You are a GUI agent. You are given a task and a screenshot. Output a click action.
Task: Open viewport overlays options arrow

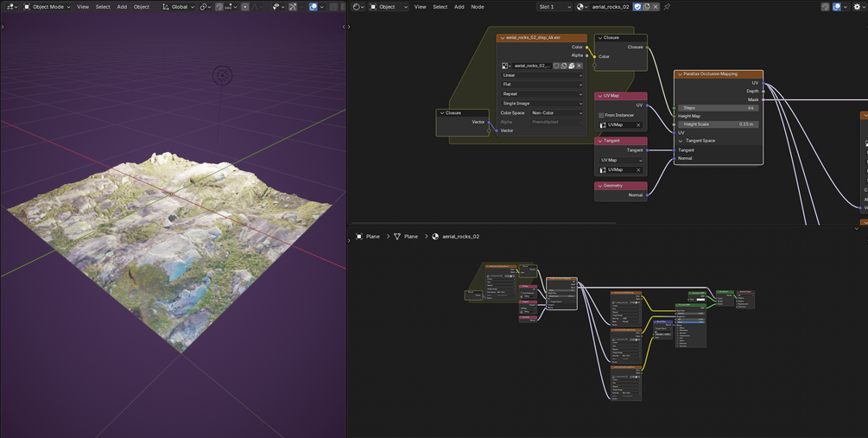tap(321, 7)
